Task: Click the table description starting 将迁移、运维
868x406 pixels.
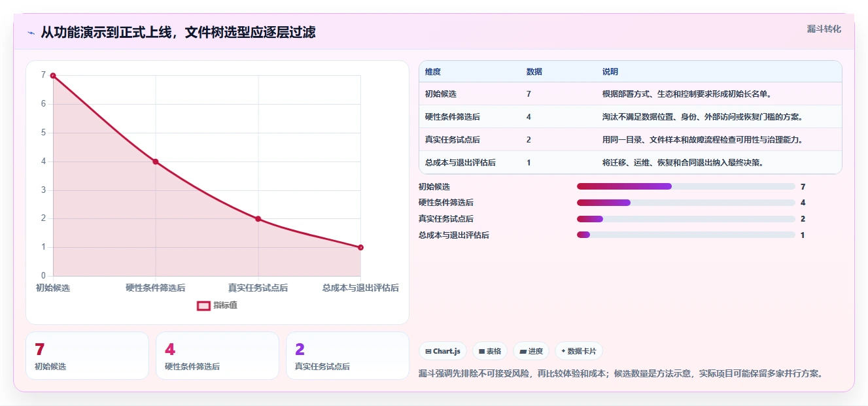Action: (x=683, y=163)
